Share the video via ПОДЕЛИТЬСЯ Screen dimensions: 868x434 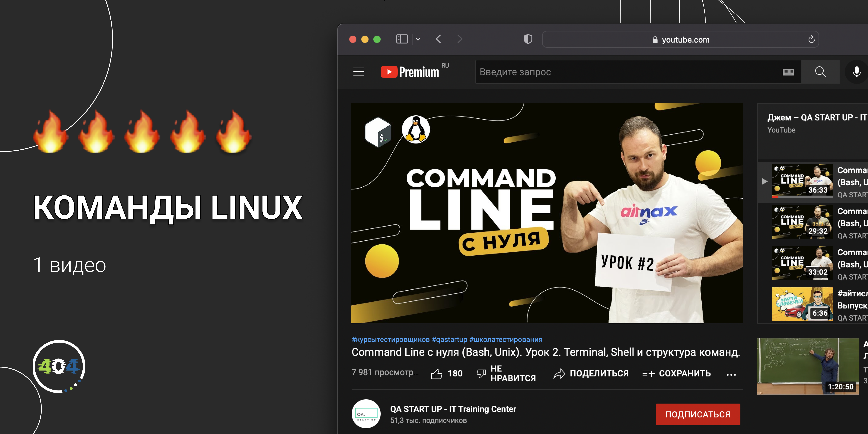point(591,373)
